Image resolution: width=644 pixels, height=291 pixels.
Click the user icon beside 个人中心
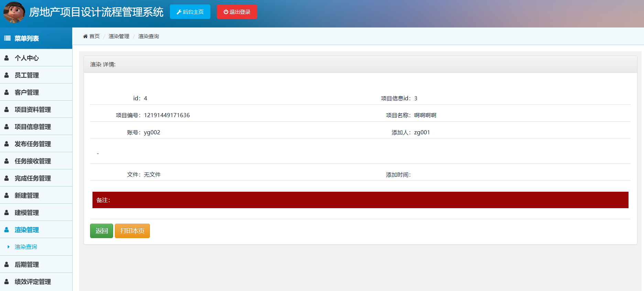[7, 58]
